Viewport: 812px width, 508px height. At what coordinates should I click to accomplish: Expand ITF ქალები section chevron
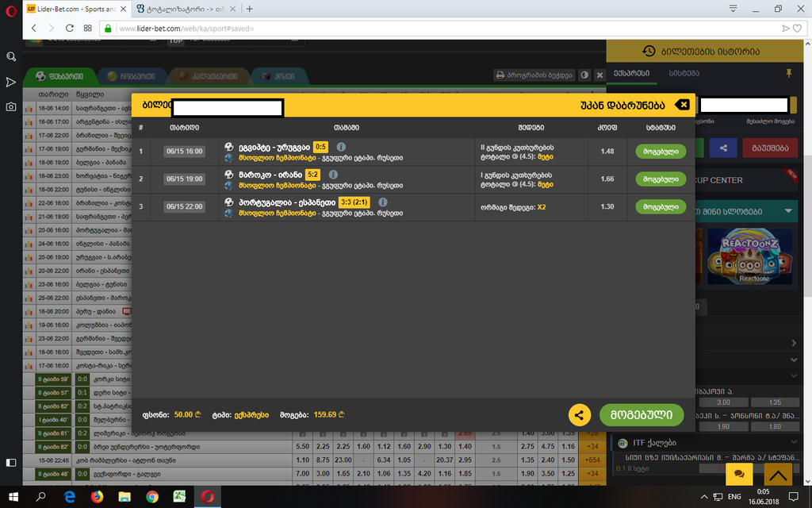tap(793, 442)
